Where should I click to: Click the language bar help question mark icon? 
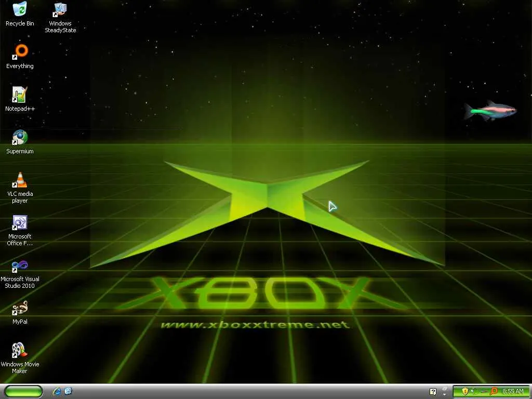pyautogui.click(x=433, y=392)
